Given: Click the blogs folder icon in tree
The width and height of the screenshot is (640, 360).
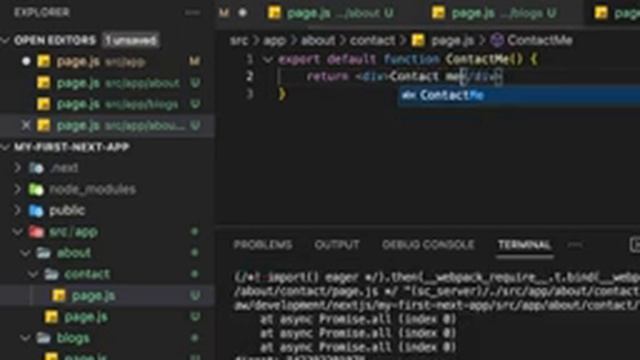Looking at the screenshot, I should [x=43, y=338].
